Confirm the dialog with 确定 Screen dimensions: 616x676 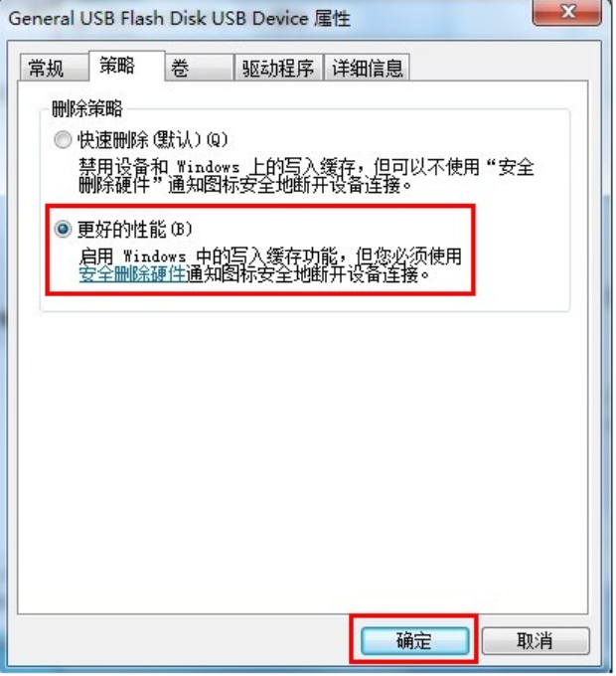[414, 640]
